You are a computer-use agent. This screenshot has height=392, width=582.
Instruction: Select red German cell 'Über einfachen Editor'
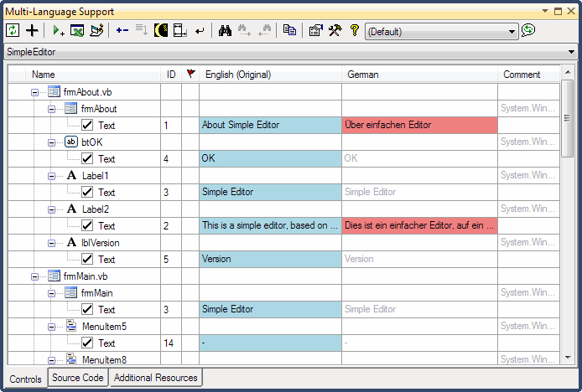click(419, 125)
